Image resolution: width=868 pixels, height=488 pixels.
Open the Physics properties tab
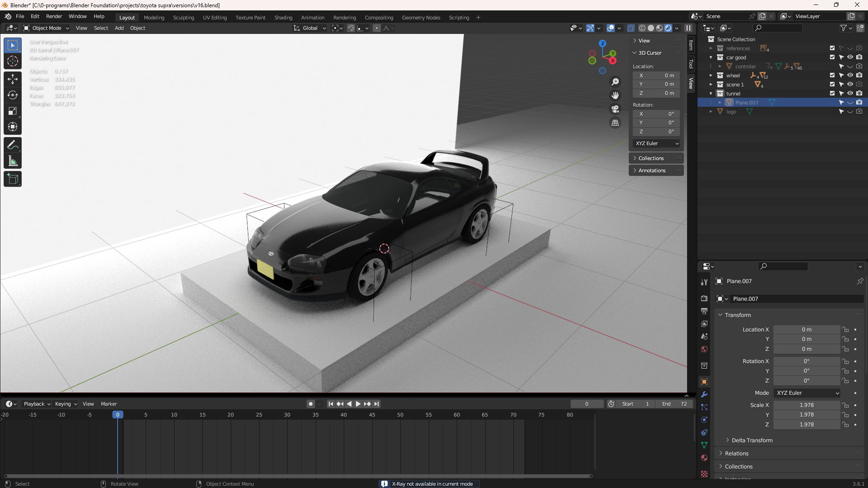point(704,420)
